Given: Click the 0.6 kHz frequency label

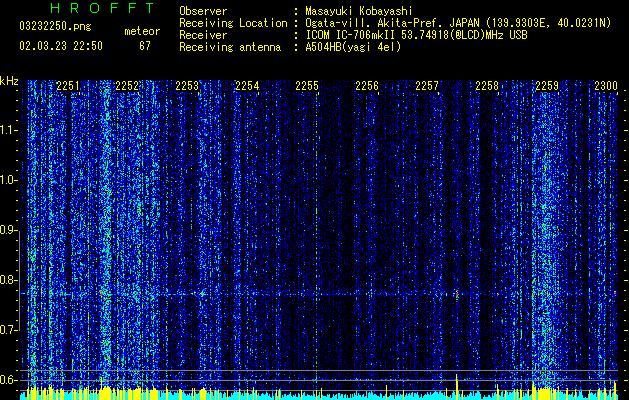Looking at the screenshot, I should (x=8, y=380).
